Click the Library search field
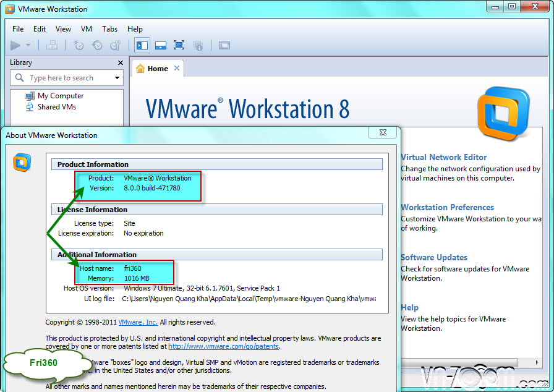 point(67,78)
